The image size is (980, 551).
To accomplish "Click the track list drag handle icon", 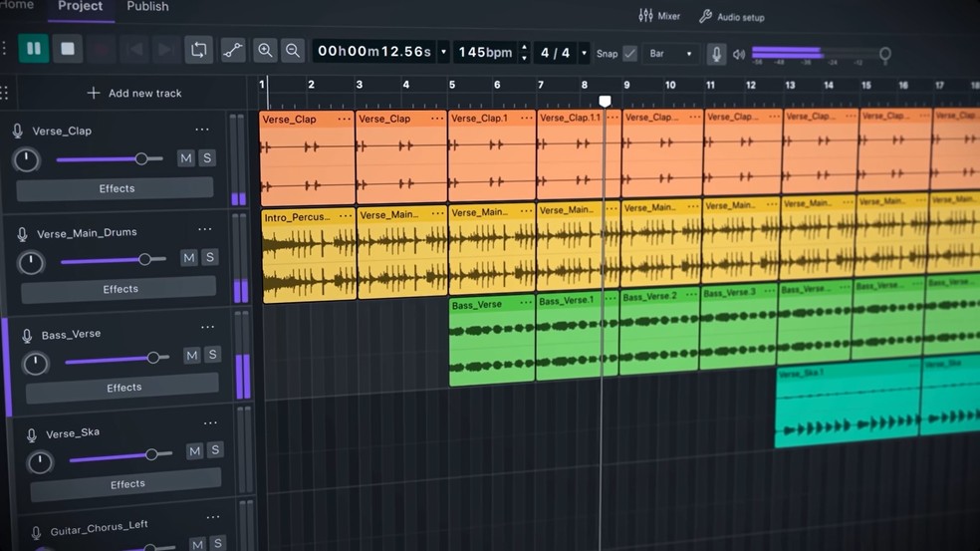I will coord(4,94).
